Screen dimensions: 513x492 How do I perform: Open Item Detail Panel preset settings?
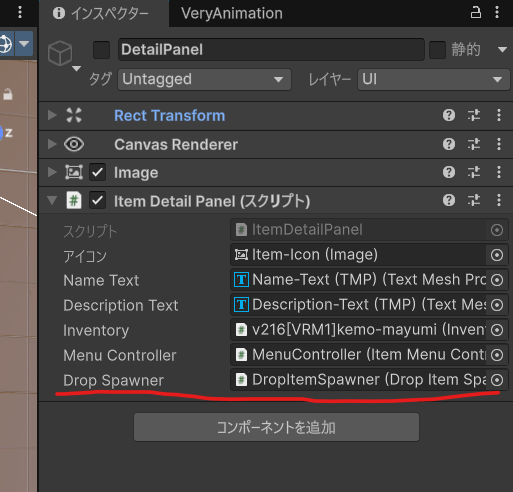tap(474, 200)
